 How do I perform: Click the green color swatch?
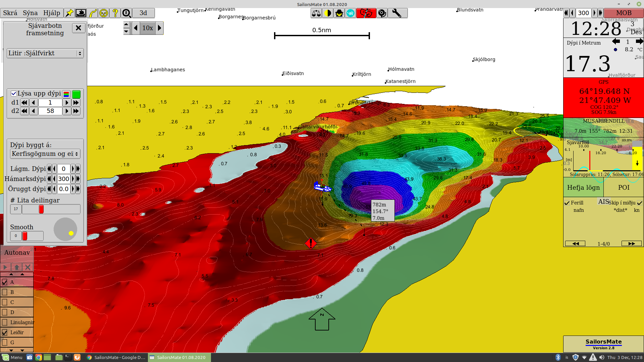pos(76,94)
